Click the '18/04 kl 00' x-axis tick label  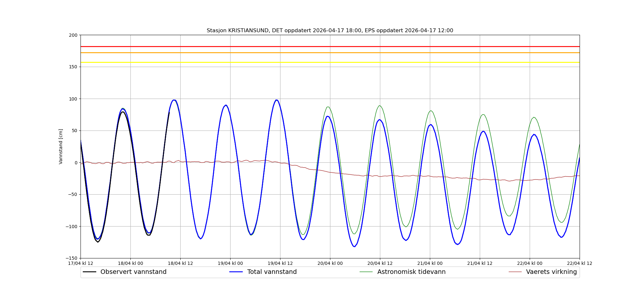(130, 263)
